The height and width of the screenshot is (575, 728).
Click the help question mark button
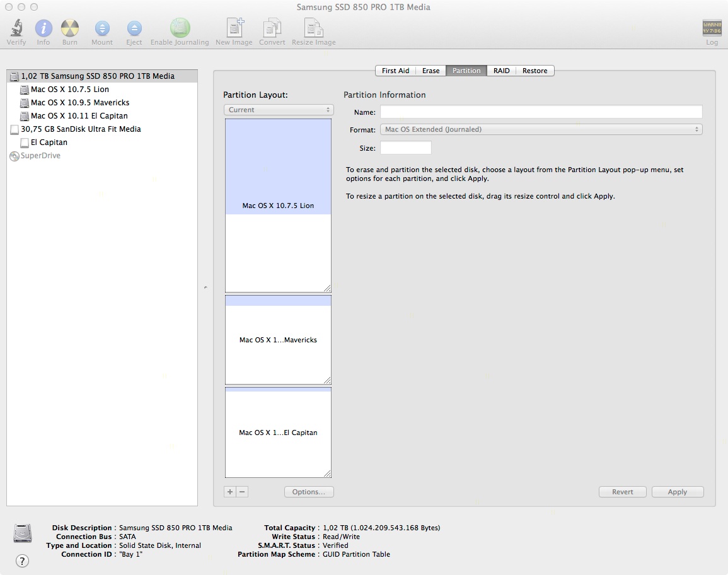click(22, 560)
